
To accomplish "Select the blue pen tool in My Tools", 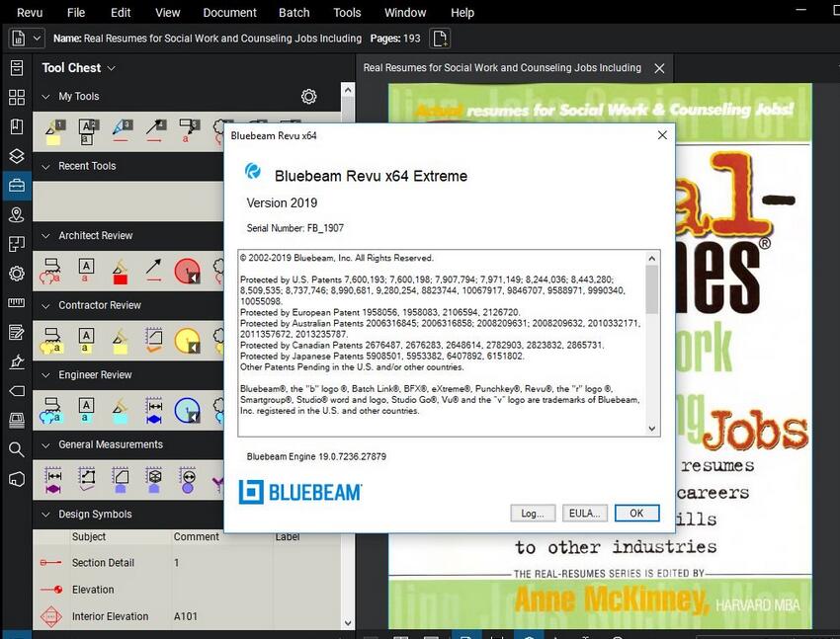I will [123, 131].
